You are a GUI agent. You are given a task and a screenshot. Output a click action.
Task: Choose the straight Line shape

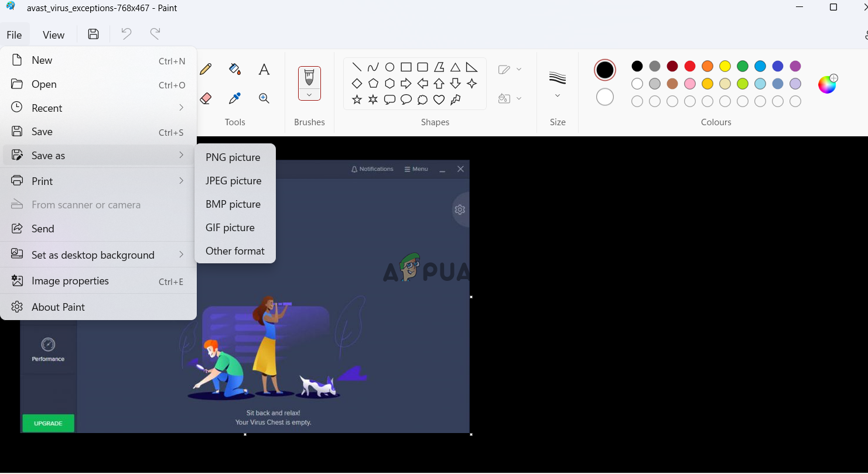(357, 67)
